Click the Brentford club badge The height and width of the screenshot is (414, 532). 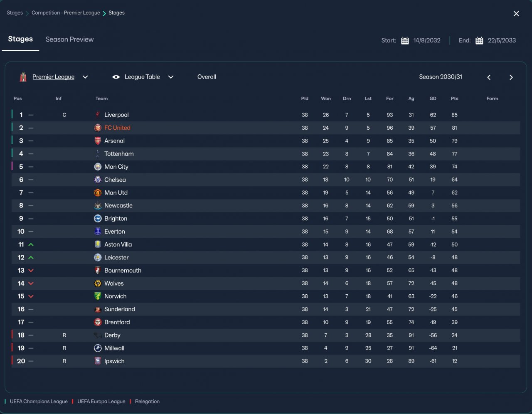[98, 322]
